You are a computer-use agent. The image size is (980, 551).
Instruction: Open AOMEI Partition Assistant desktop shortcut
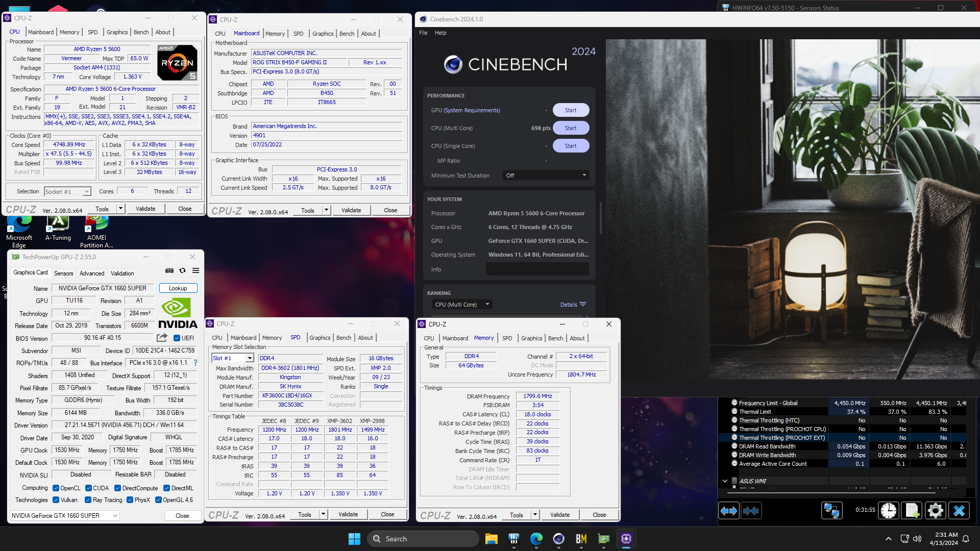[97, 232]
